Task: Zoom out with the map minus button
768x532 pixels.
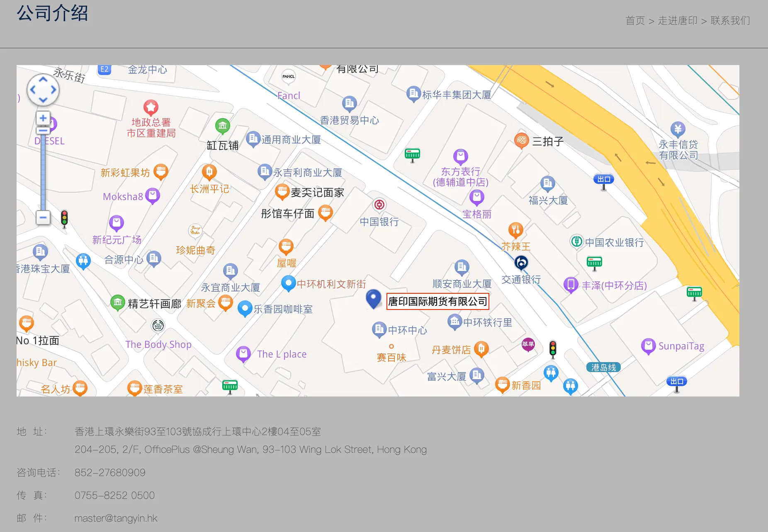Action: point(43,218)
